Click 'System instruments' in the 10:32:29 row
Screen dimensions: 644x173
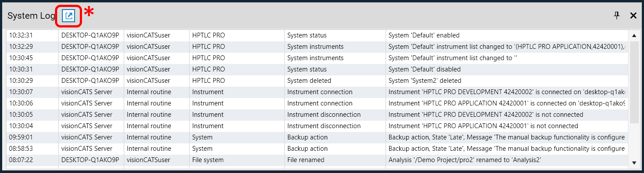[315, 47]
